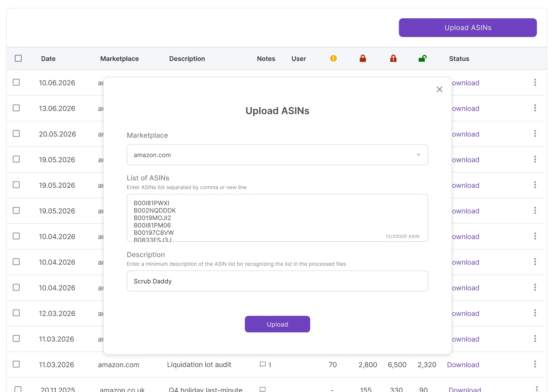This screenshot has width=555, height=392.
Task: Click the Description field containing Scrub Daddy
Action: pos(277,281)
